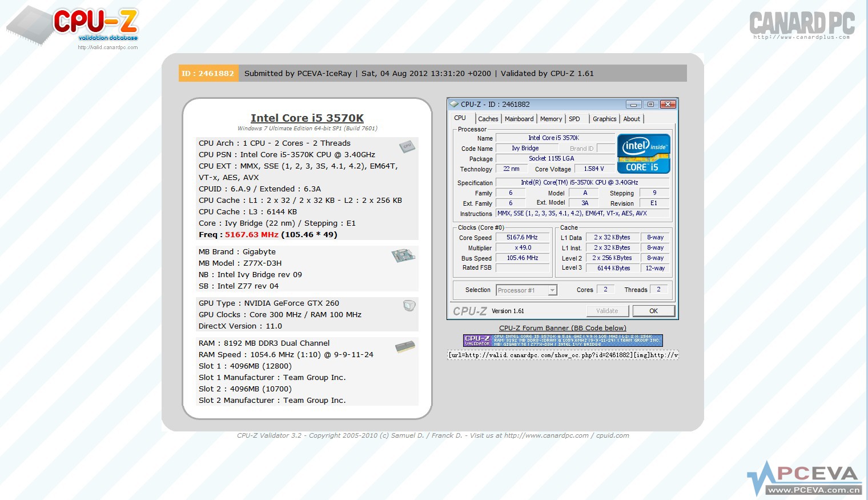868x500 pixels.
Task: Select the Graphics tab
Action: click(x=604, y=119)
